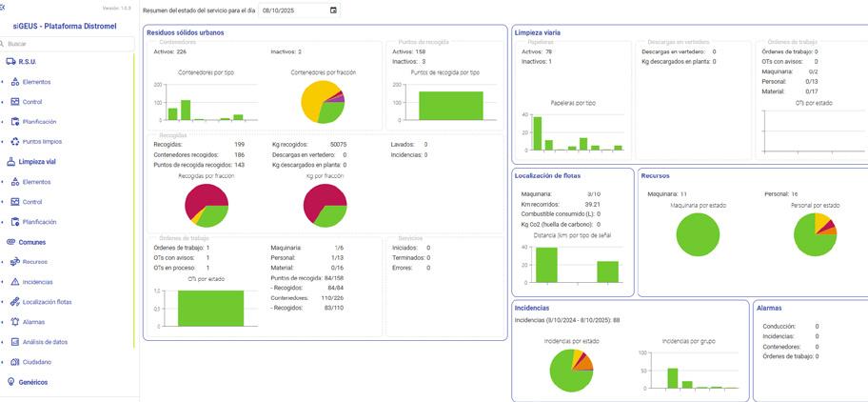
Task: Expand Puntos limpios with its arrow
Action: pos(2,142)
